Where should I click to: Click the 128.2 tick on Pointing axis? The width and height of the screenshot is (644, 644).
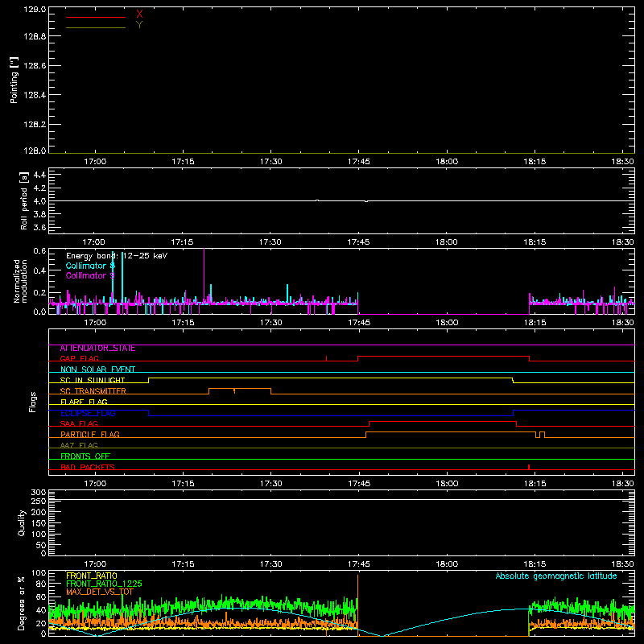point(35,125)
